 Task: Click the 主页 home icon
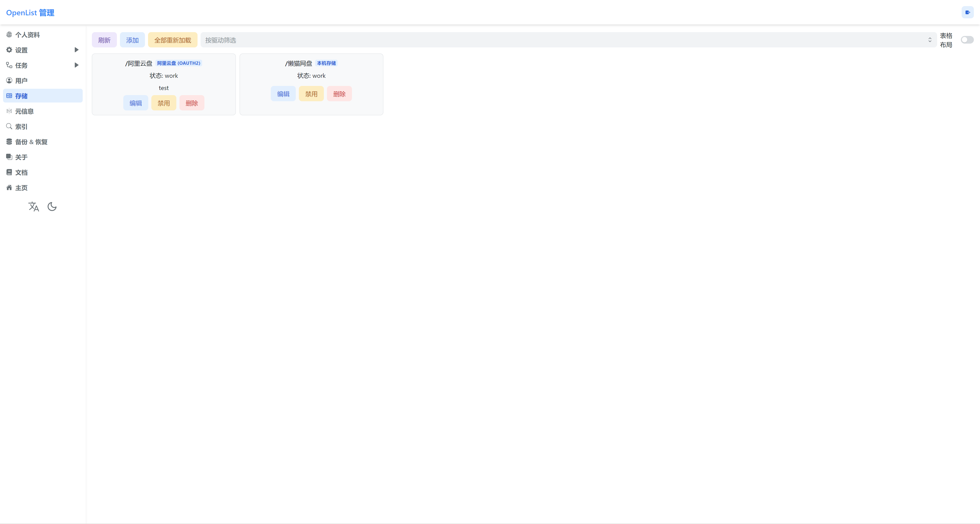9,187
